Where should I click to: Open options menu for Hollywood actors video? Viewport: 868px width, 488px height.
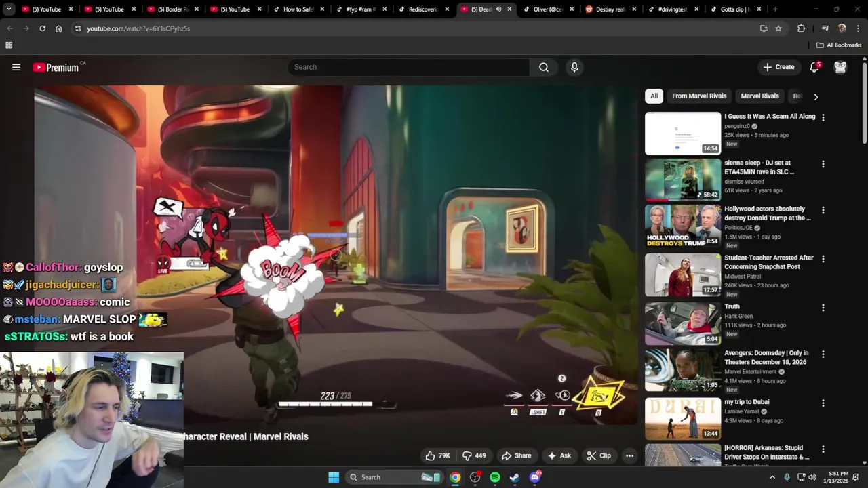click(823, 210)
